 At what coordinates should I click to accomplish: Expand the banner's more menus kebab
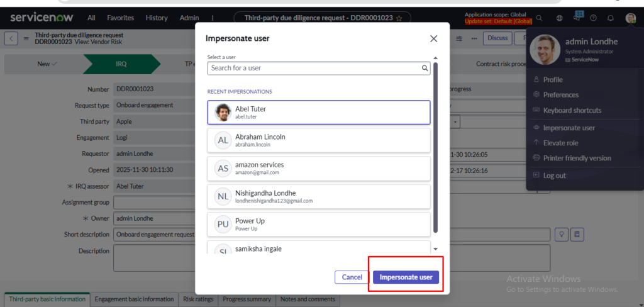click(213, 18)
